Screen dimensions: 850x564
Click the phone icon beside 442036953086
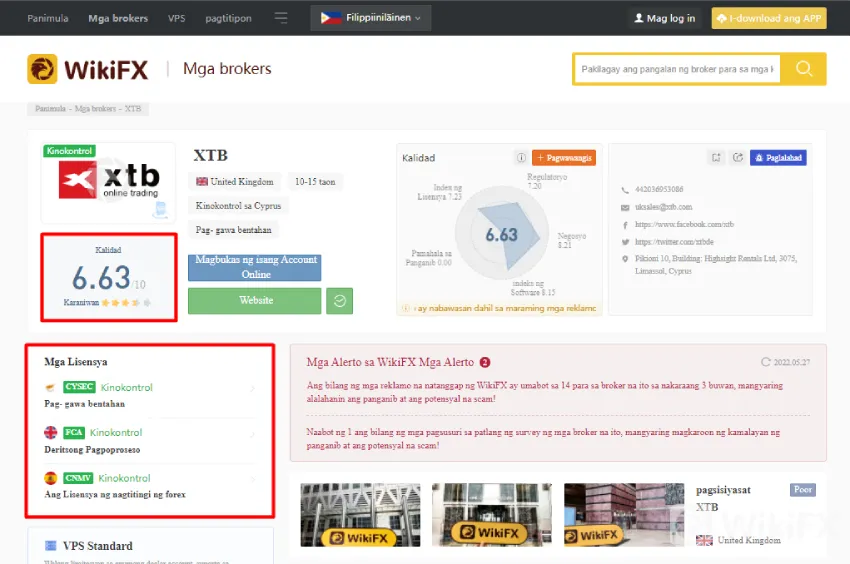[x=625, y=190]
